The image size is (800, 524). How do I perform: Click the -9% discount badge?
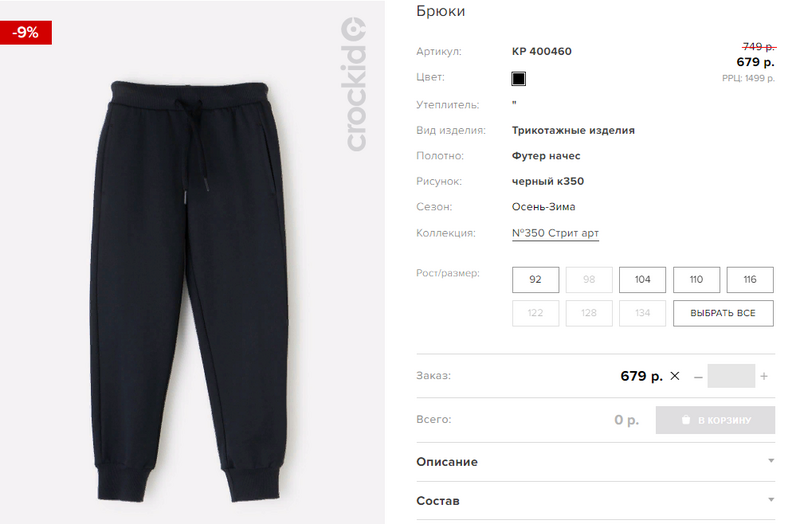[x=26, y=33]
